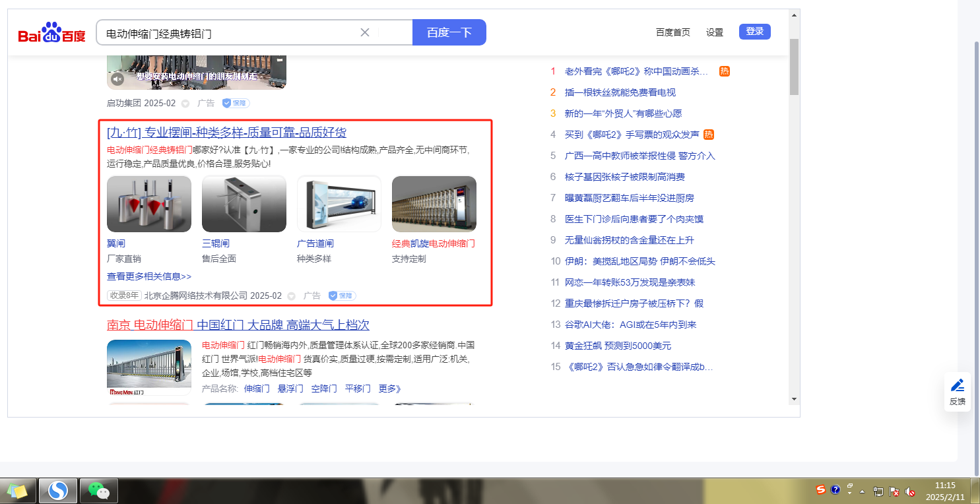Screen dimensions: 980x504
Task: Open hot search 老外看完《哪吒2》称中国动画杀
Action: point(636,71)
